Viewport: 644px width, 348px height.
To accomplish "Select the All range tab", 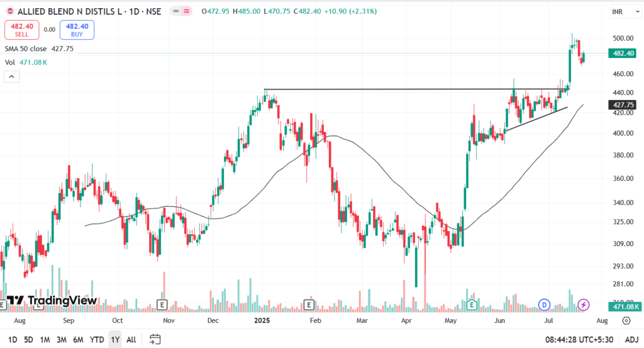I will [131, 340].
